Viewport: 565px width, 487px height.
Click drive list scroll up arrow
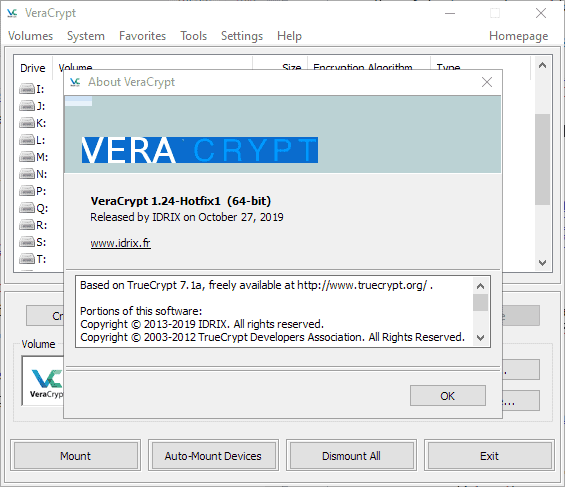(x=542, y=65)
